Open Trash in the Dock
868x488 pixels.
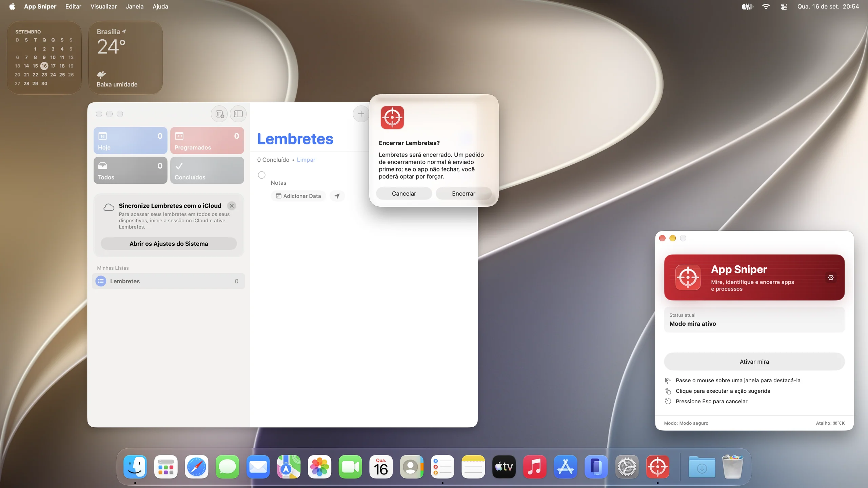coord(733,467)
